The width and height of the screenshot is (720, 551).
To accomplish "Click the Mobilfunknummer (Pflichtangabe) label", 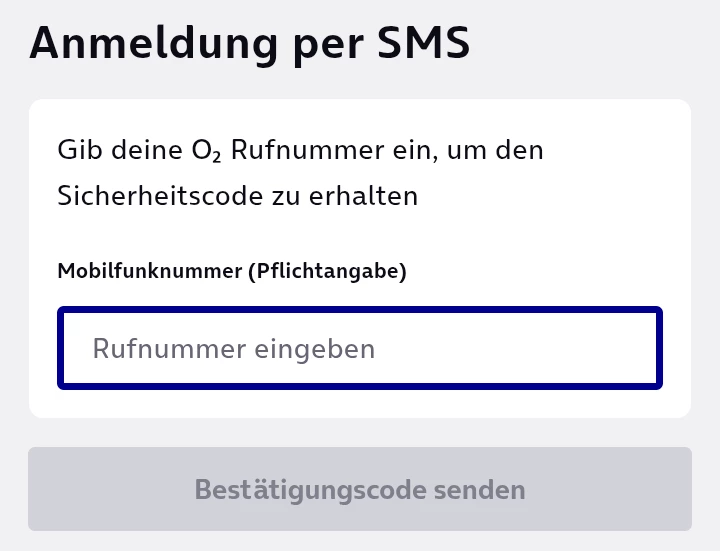I will 232,271.
